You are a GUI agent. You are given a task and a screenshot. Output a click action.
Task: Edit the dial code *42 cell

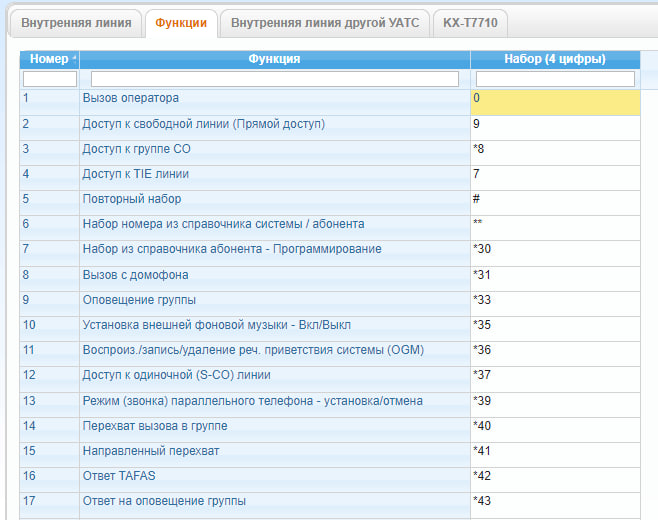(555, 480)
